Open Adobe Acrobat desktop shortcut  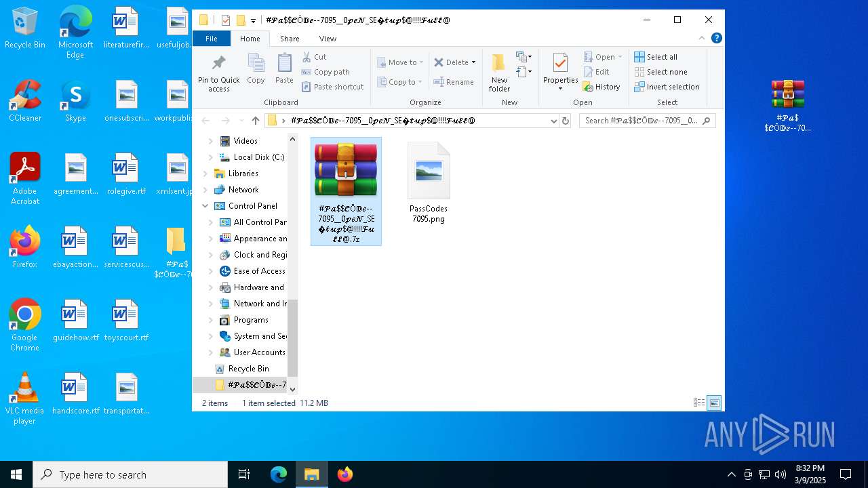point(25,179)
